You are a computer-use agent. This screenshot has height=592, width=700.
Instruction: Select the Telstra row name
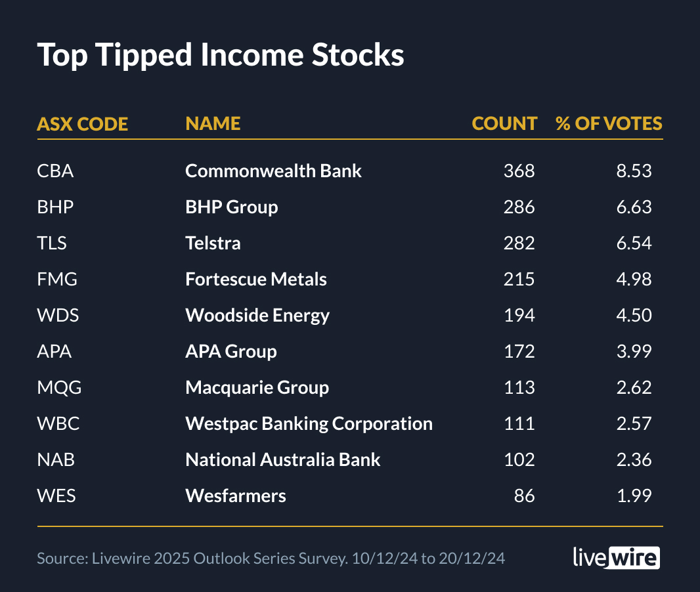coord(213,243)
